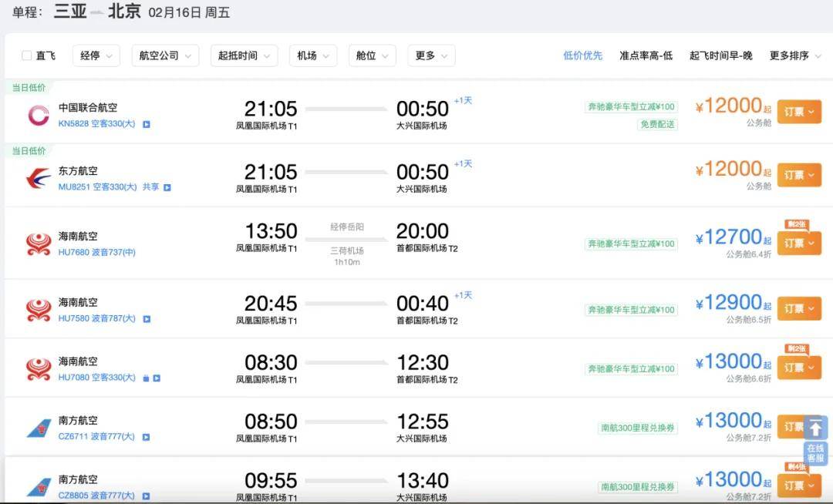Click China Southern logo for flight CZ6711
This screenshot has height=504, width=833.
pyautogui.click(x=39, y=428)
